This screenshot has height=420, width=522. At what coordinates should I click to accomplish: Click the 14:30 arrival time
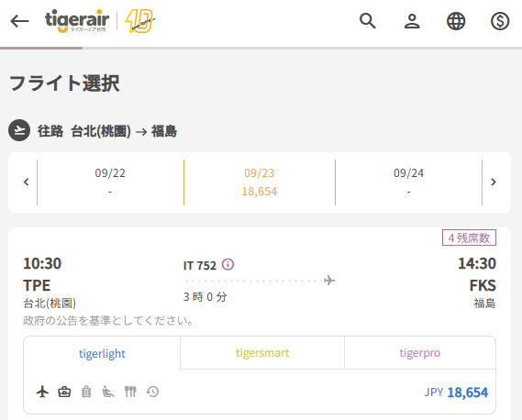point(477,263)
